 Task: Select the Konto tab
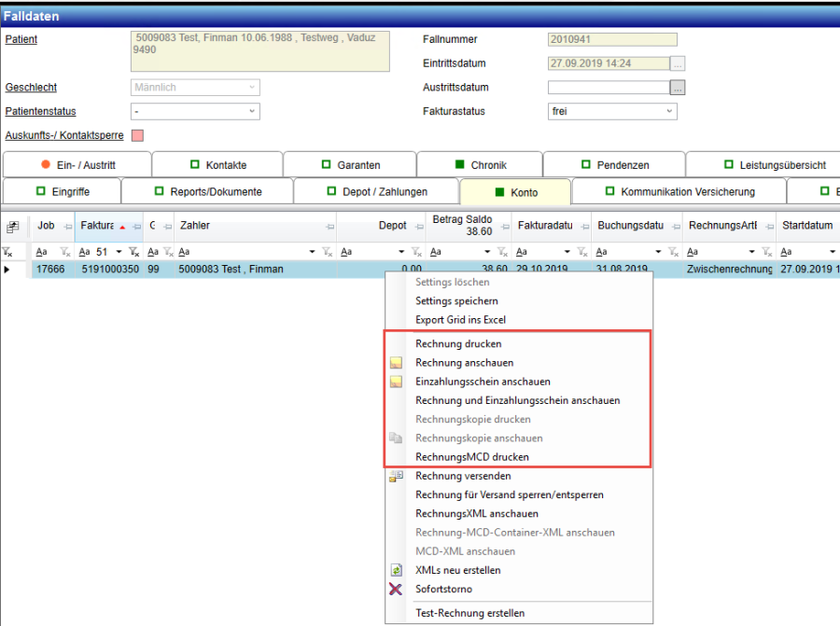(516, 192)
